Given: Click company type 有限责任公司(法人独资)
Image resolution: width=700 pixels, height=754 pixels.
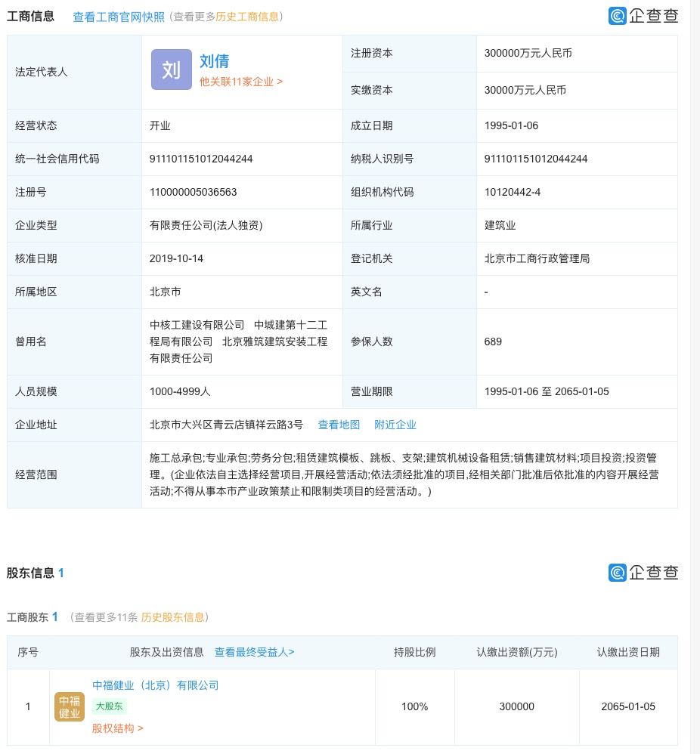Looking at the screenshot, I should tap(206, 225).
